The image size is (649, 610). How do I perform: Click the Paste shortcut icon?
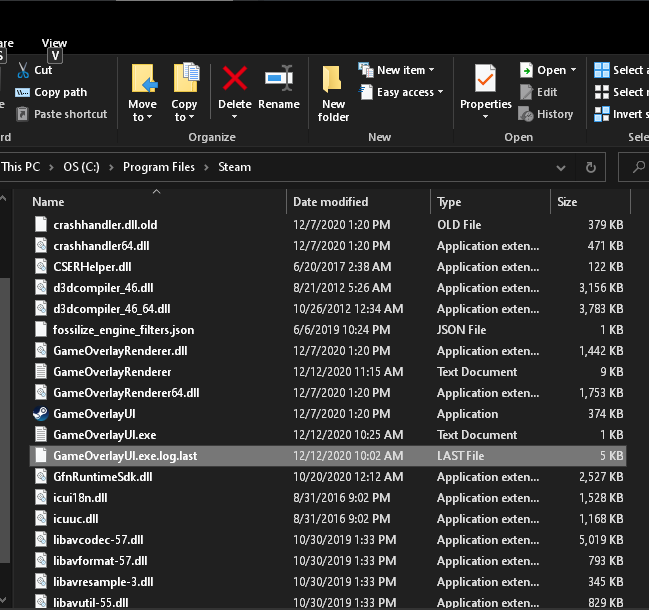point(22,114)
